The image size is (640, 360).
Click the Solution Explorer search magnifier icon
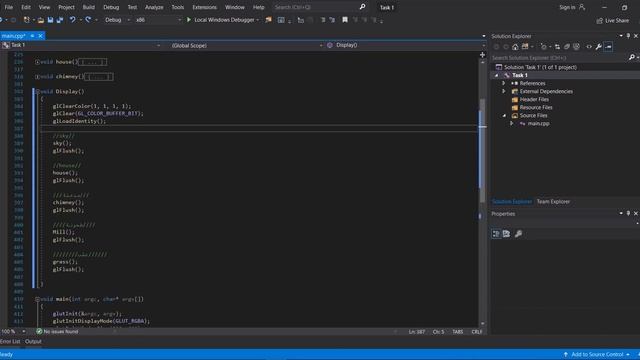[631, 58]
